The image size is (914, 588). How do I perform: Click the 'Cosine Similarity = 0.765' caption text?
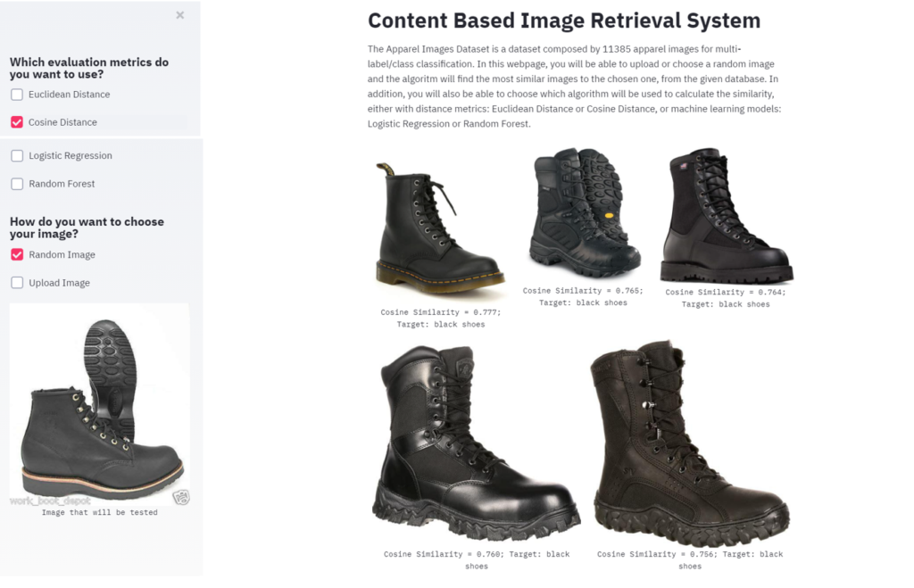[x=583, y=291]
